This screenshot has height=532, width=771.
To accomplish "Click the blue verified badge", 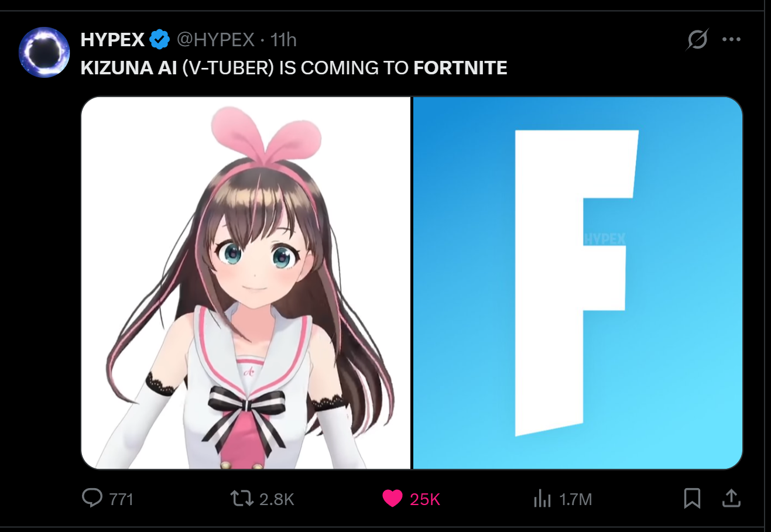I will [159, 40].
